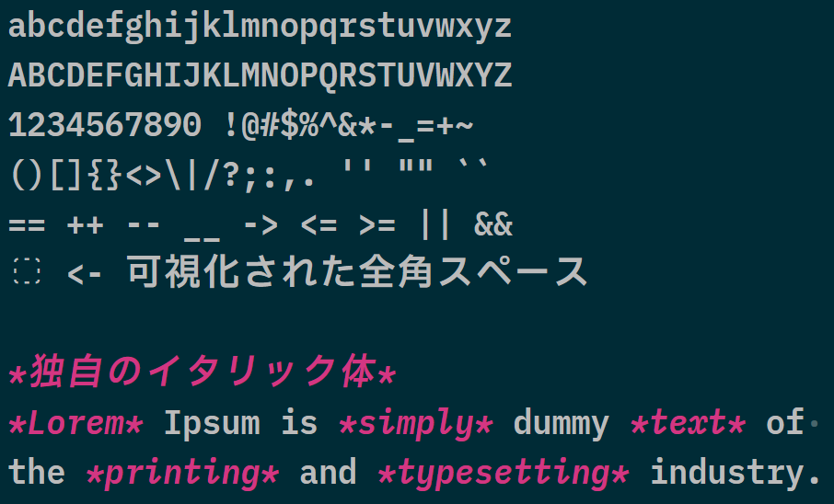Click the italic word simply

(416, 425)
